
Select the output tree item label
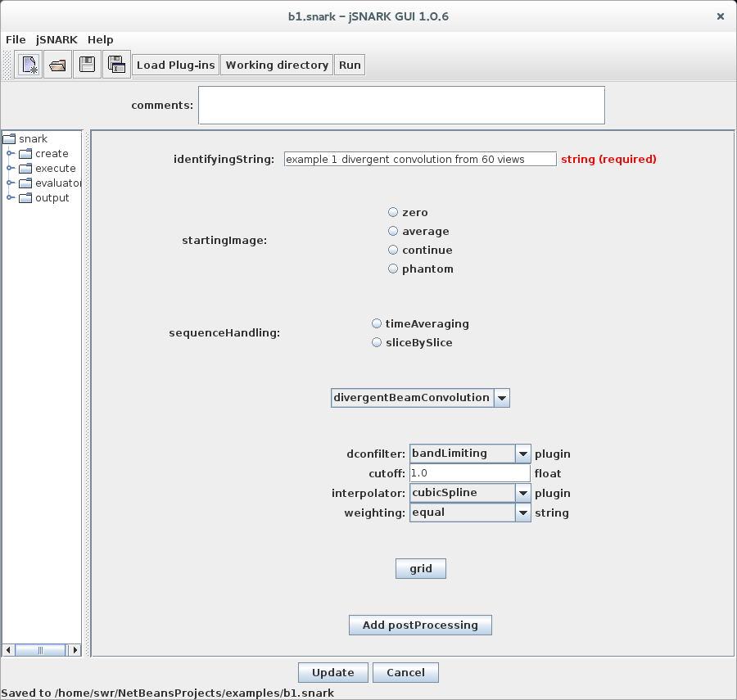(52, 198)
